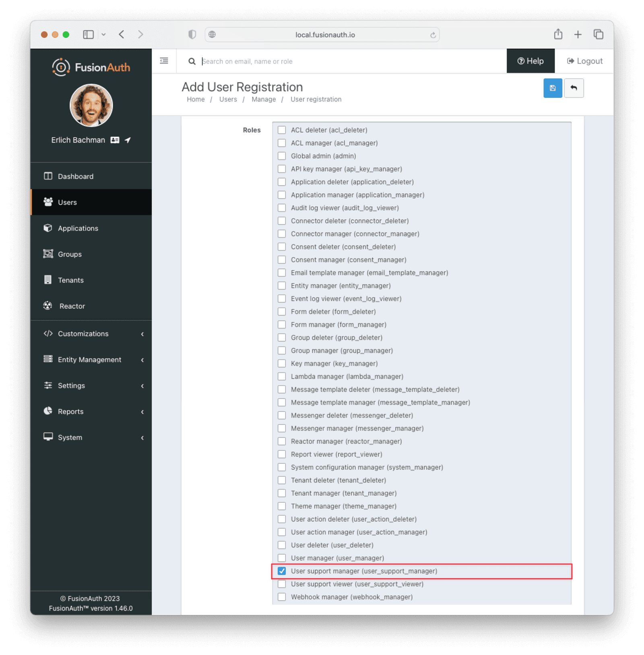
Task: Tick the Report viewer role checkbox
Action: point(282,454)
